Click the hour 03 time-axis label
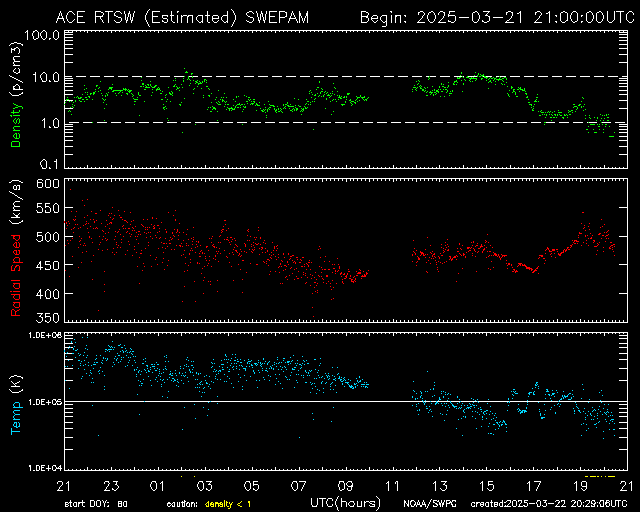Screen dimensions: 640x512 click(x=204, y=486)
